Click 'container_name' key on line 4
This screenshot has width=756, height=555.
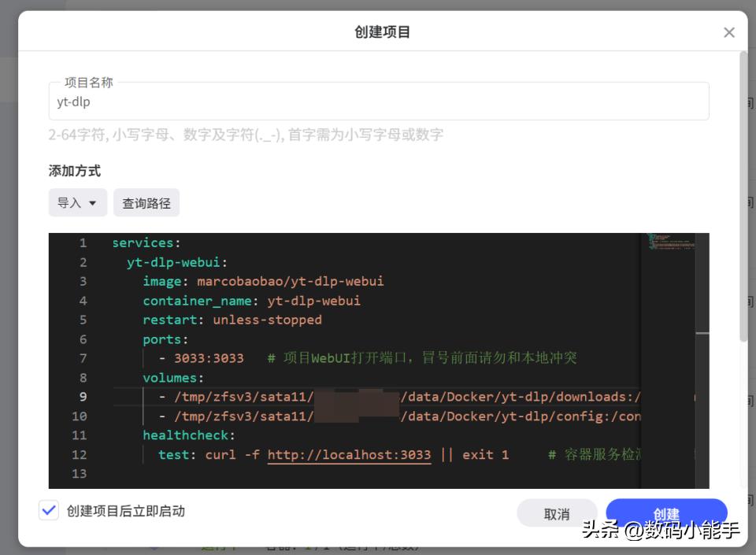(x=197, y=301)
